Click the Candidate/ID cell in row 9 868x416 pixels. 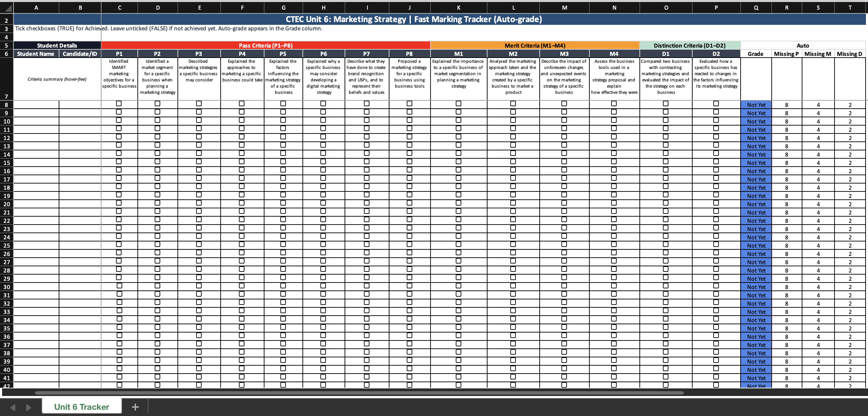point(80,113)
